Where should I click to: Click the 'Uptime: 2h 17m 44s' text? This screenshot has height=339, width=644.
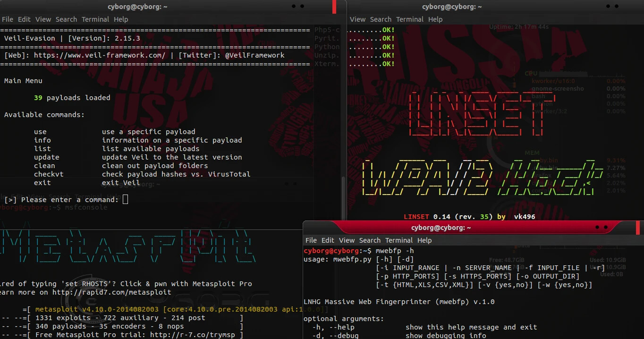coord(519,27)
